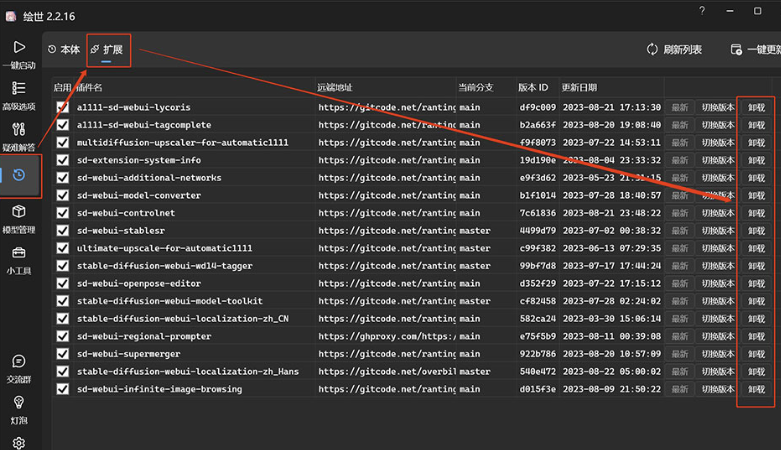
Task: Click version ID 7c61836
Action: [537, 213]
